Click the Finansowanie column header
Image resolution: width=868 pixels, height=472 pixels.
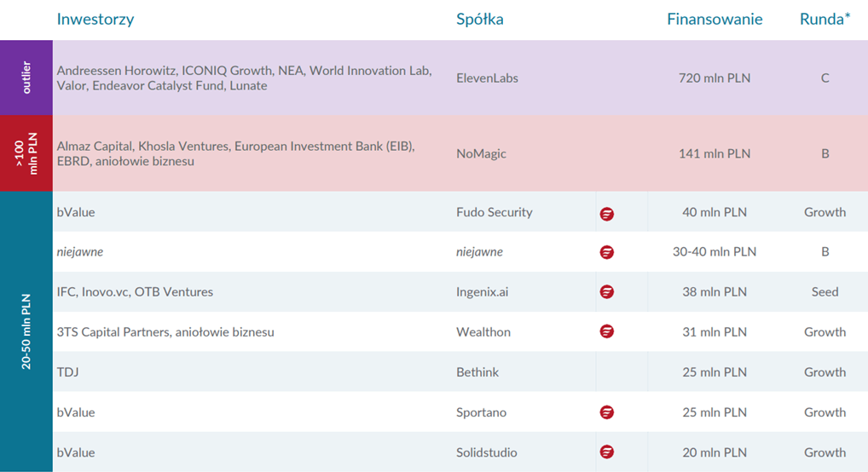[x=715, y=20]
